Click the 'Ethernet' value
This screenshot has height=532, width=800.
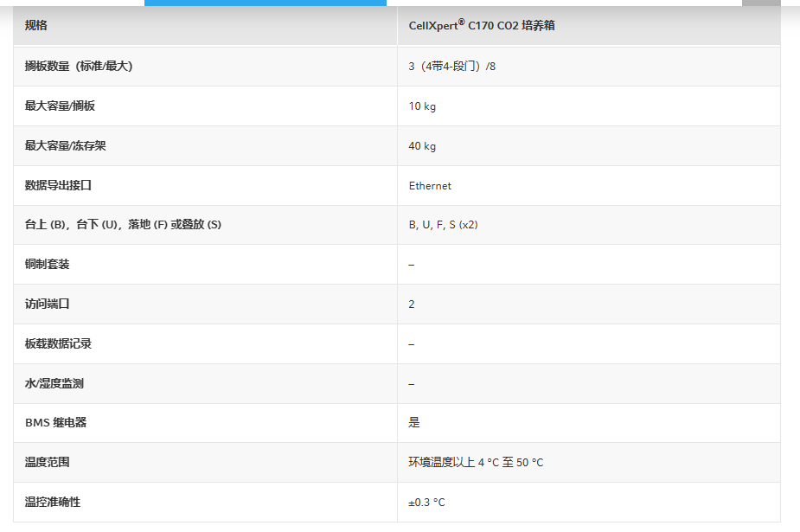coord(430,186)
